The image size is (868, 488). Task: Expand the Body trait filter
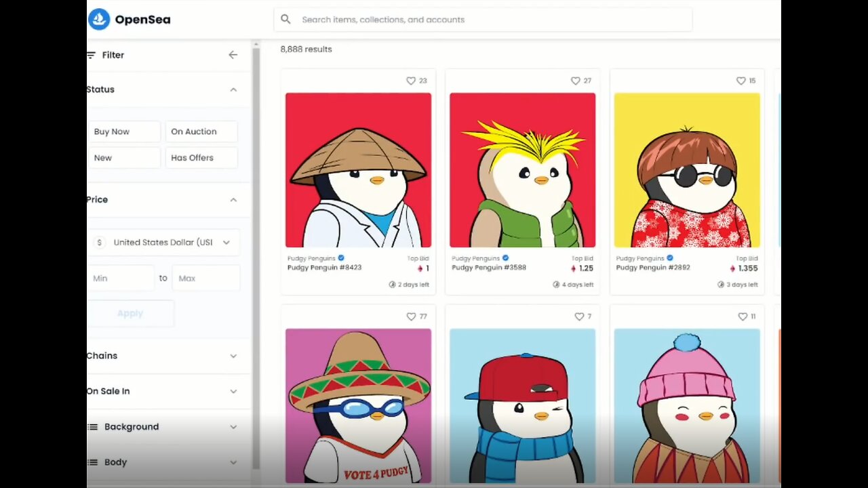click(x=233, y=462)
